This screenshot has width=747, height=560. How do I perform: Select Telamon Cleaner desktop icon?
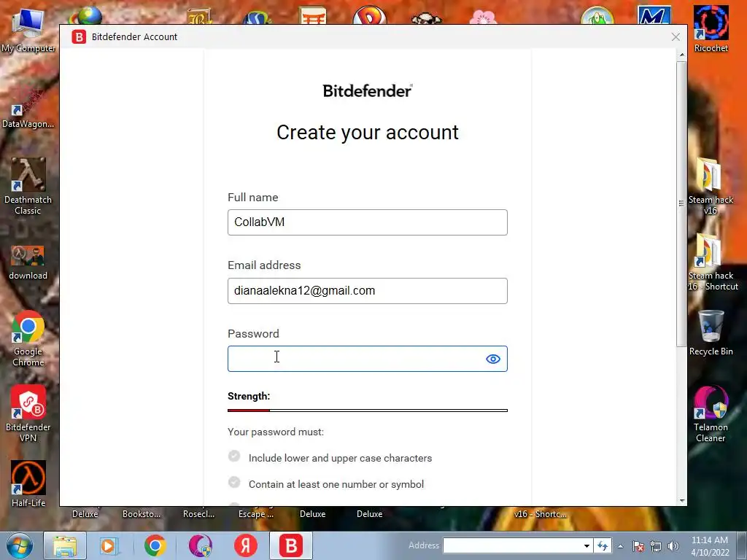[711, 414]
